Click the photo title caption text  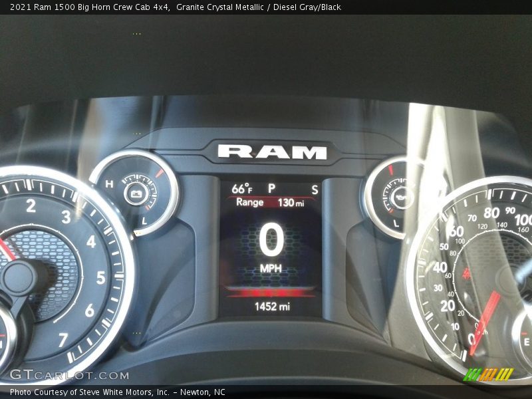click(176, 7)
